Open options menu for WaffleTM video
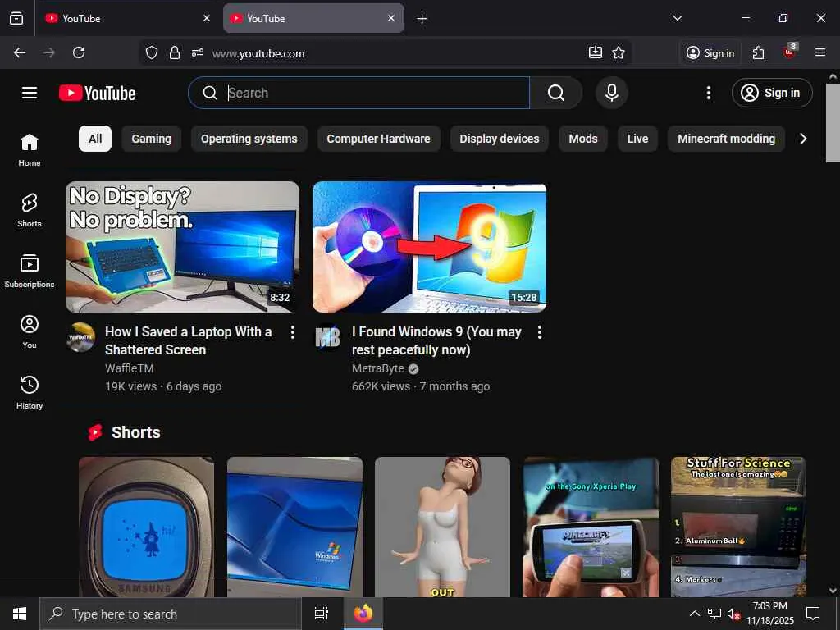The image size is (840, 630). click(293, 332)
